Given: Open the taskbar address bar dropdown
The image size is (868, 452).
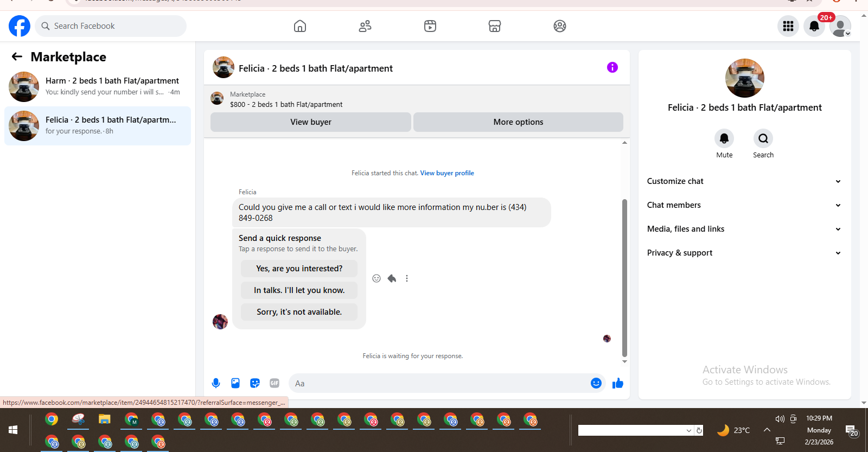Looking at the screenshot, I should [689, 430].
